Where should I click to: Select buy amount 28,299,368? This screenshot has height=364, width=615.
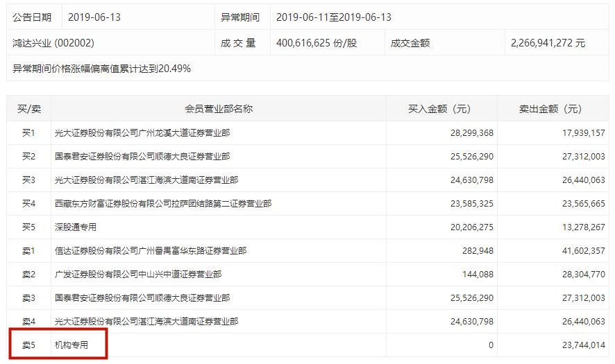coord(472,133)
